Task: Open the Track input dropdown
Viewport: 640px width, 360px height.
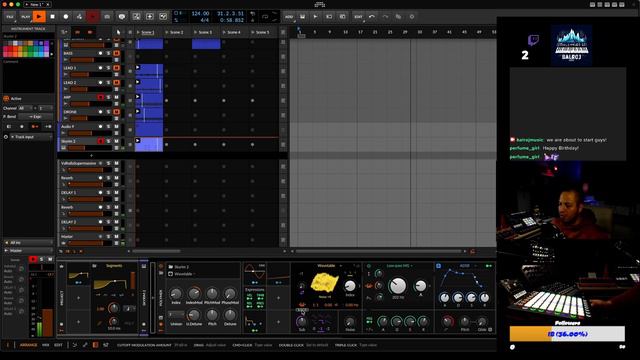Action: [31, 137]
